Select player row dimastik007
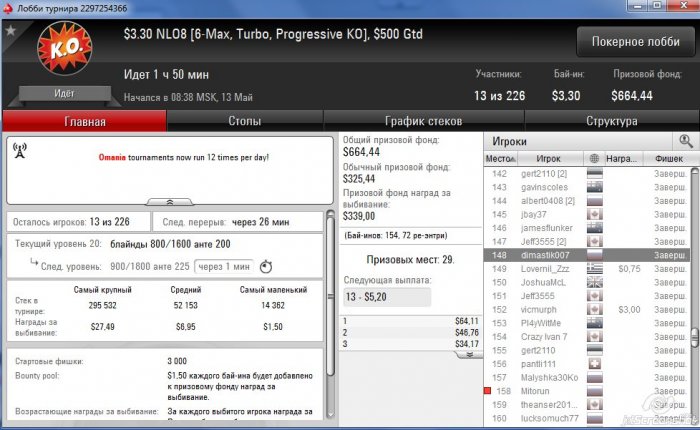700x430 pixels. [587, 255]
